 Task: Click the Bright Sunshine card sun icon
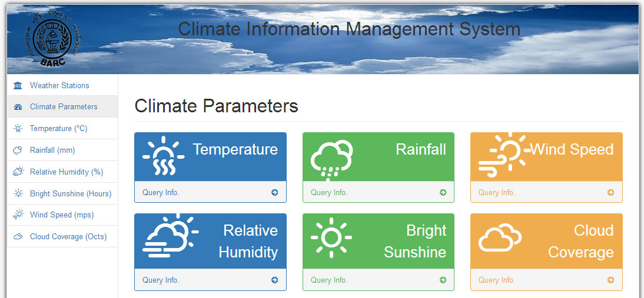click(331, 238)
